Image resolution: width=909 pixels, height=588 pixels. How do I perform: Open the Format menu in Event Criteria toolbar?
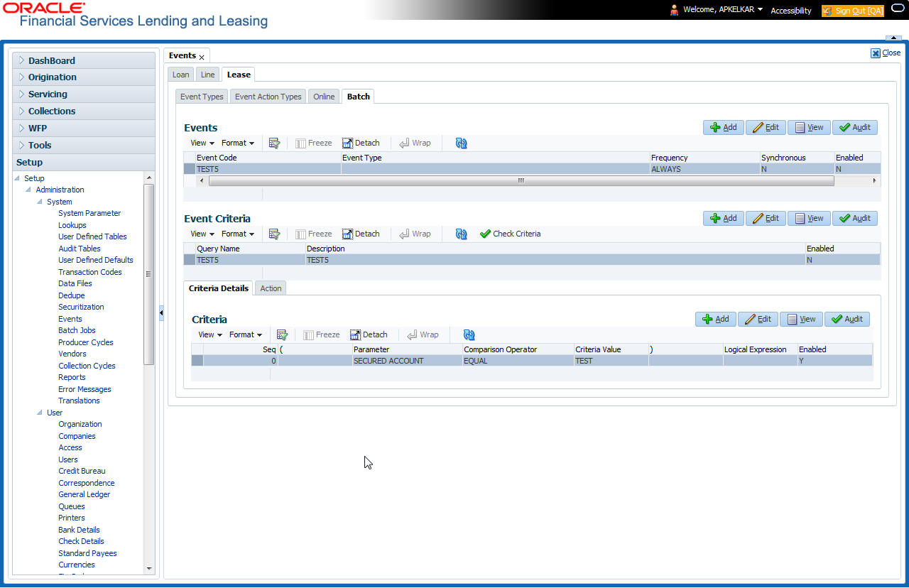pos(238,234)
